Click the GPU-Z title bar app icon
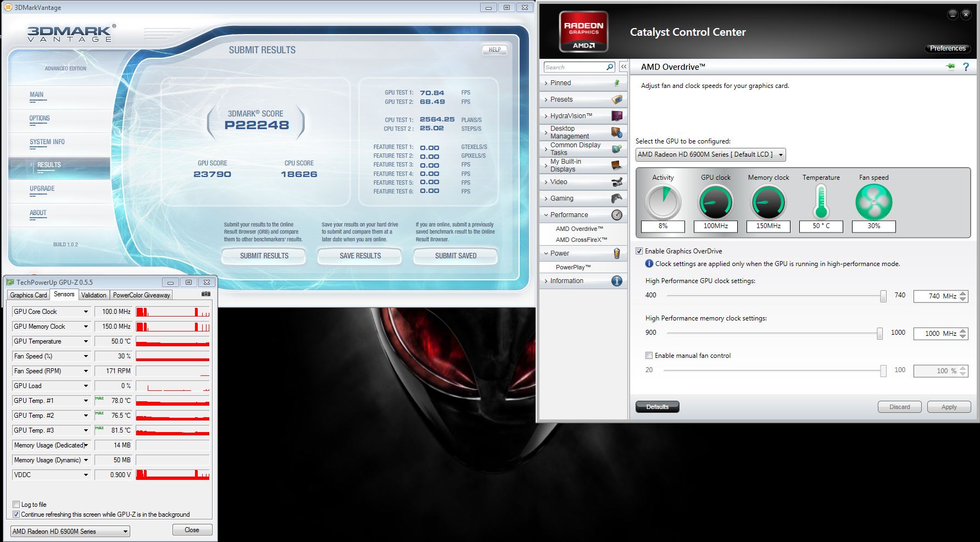980x542 pixels. point(10,283)
